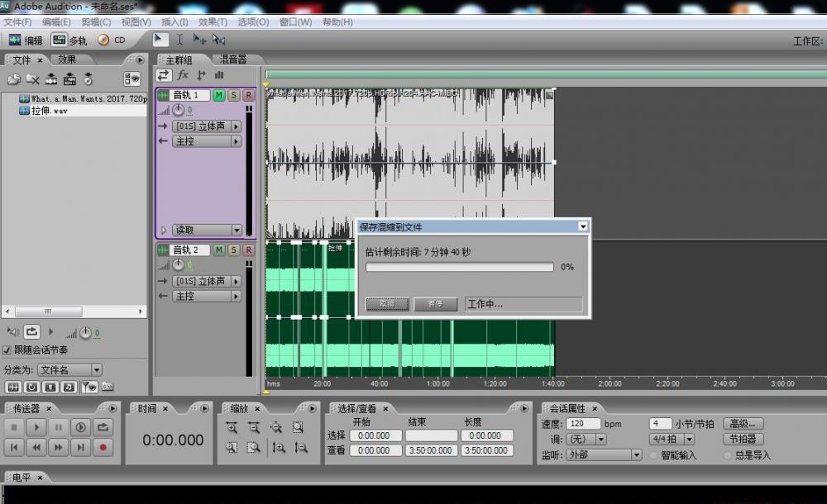Switch to Edit view (编辑) button

26,40
